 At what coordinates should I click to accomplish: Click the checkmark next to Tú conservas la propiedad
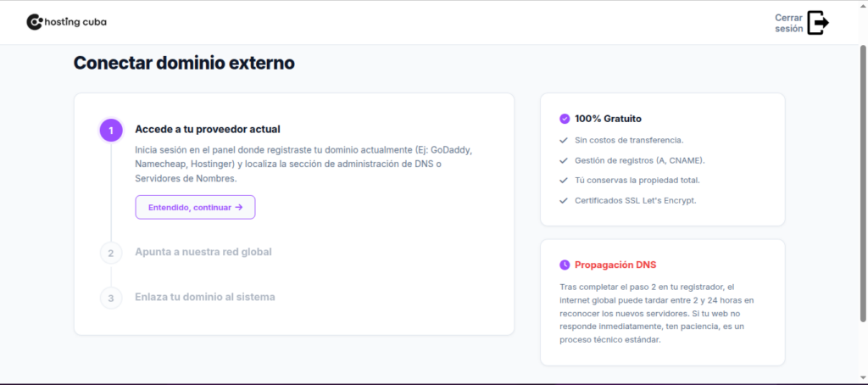coord(564,181)
